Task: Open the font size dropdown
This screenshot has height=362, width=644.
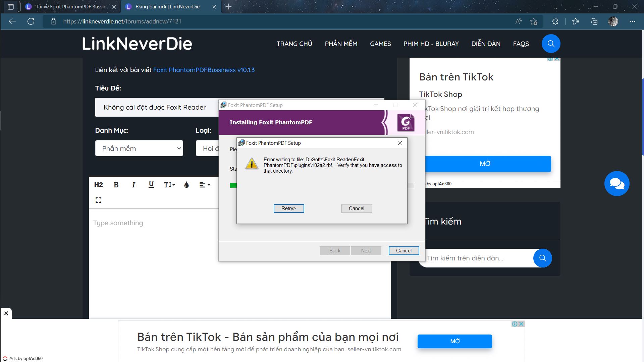Action: (169, 185)
